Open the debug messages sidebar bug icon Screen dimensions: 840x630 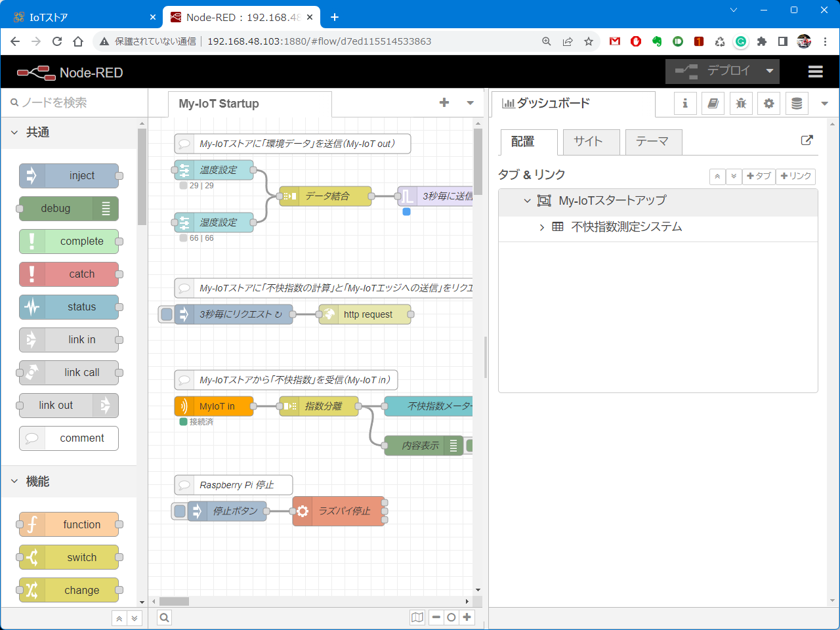click(741, 104)
